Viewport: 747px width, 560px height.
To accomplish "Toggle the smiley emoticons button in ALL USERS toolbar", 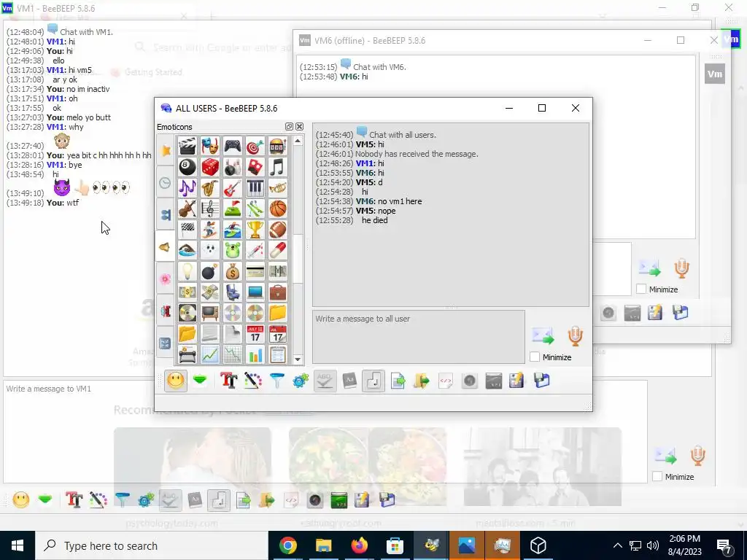I will click(x=175, y=381).
